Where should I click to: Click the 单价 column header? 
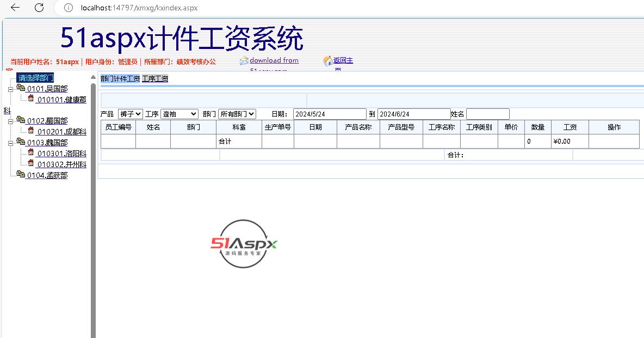(511, 127)
